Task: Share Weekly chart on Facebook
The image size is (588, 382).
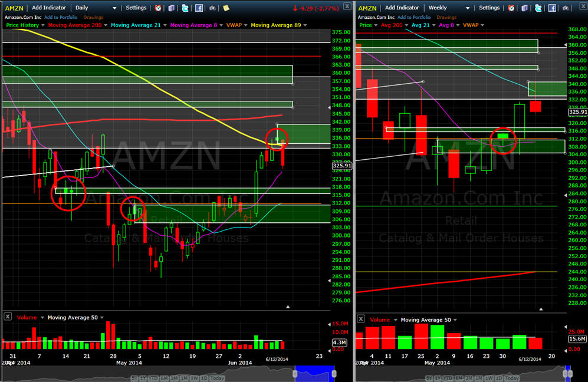Action: [x=552, y=8]
